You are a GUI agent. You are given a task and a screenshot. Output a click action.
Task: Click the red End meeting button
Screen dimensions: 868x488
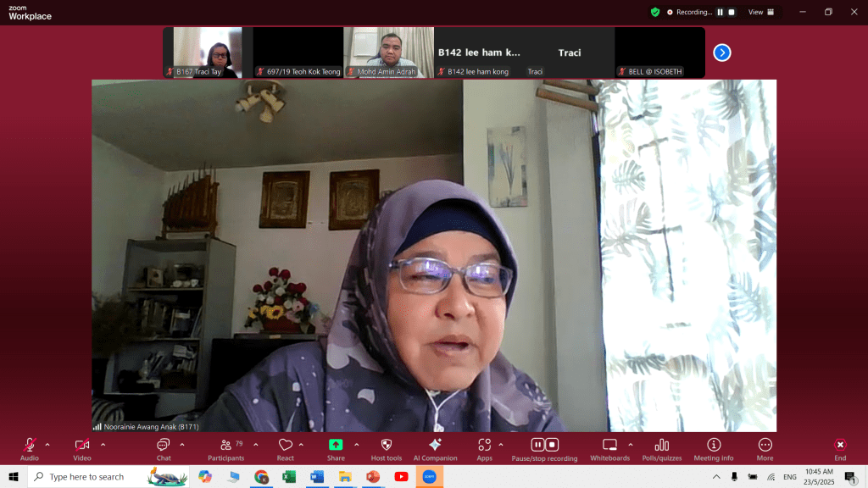coord(839,448)
